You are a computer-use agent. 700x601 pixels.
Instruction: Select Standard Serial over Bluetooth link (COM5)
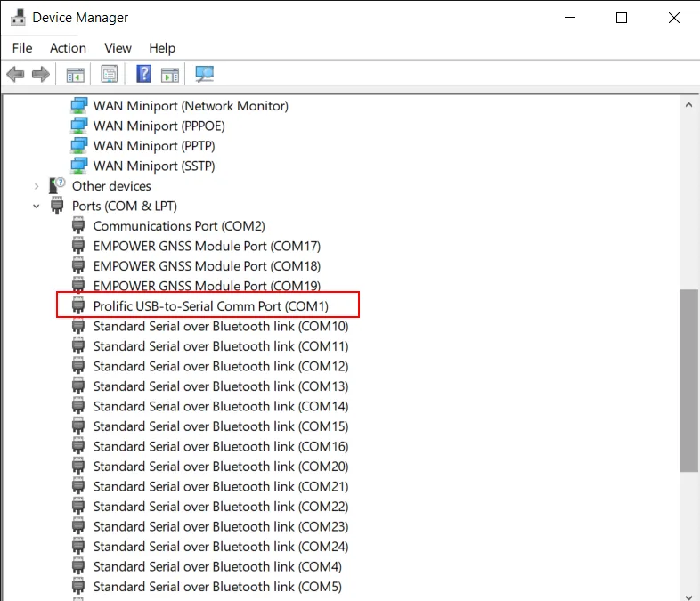pos(217,587)
